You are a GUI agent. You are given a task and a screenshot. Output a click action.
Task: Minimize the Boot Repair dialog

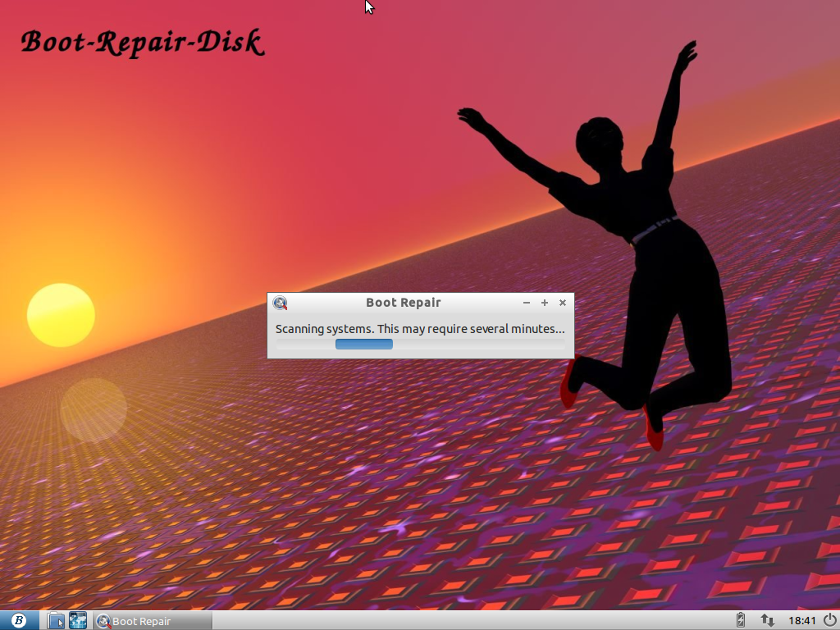coord(527,303)
